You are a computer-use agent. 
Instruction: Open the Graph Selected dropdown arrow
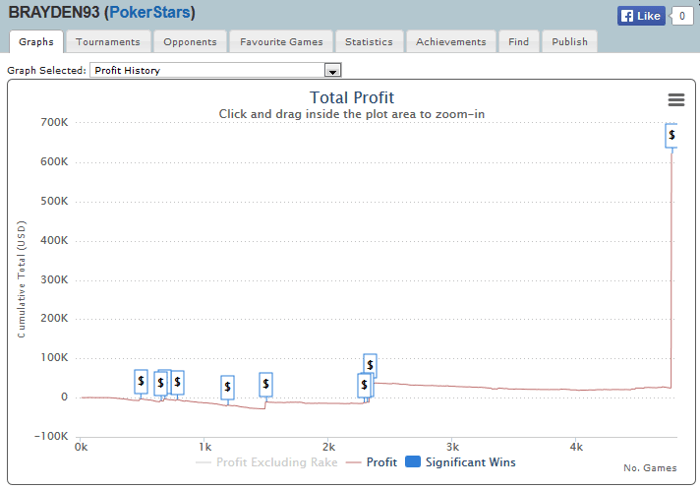(333, 71)
